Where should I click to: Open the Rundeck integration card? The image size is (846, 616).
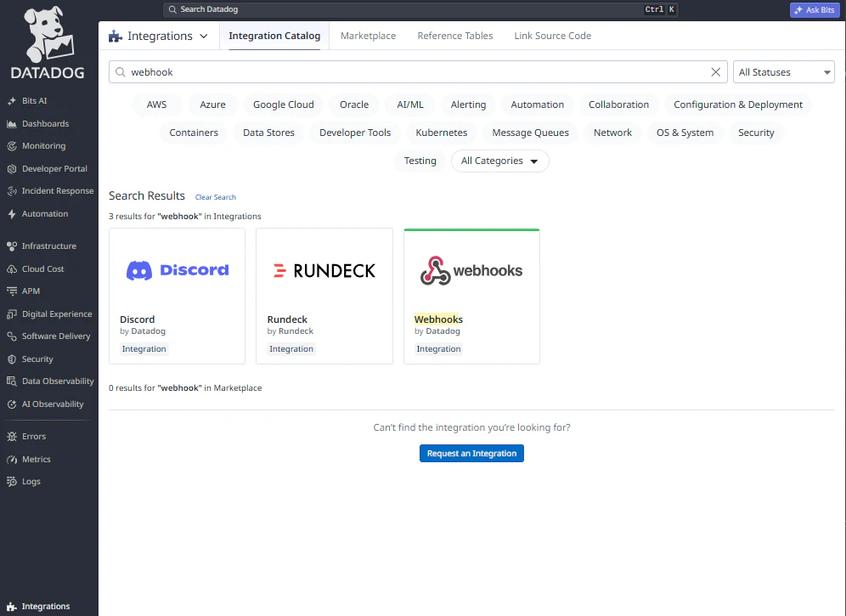tap(324, 296)
